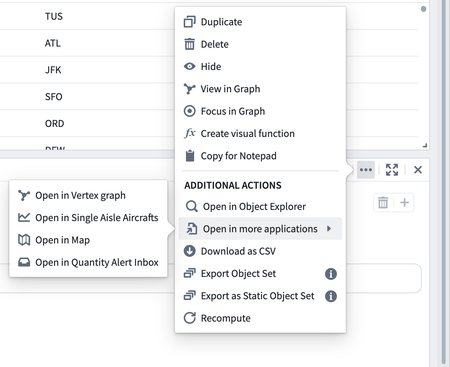Click the Open in more applications document icon

(x=191, y=229)
